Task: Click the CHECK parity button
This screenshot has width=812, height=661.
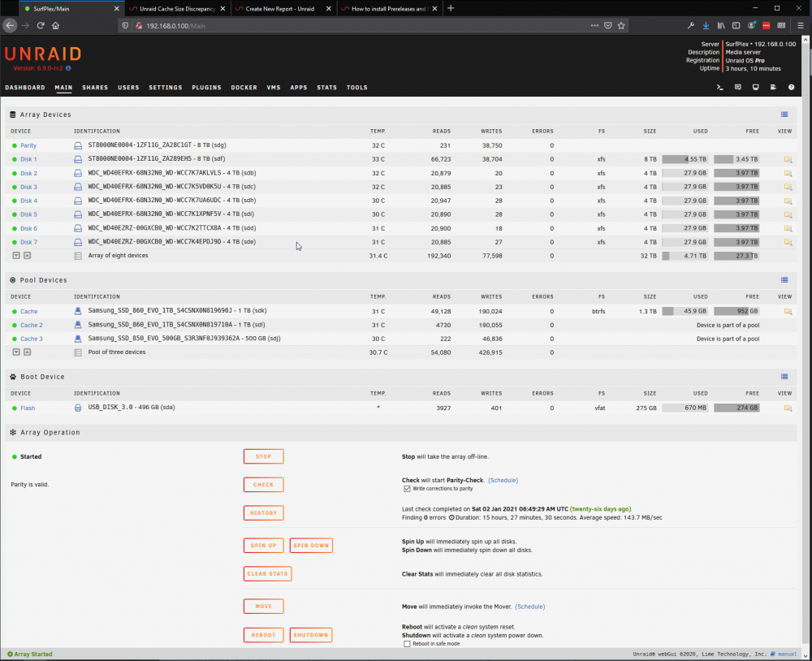Action: [264, 485]
